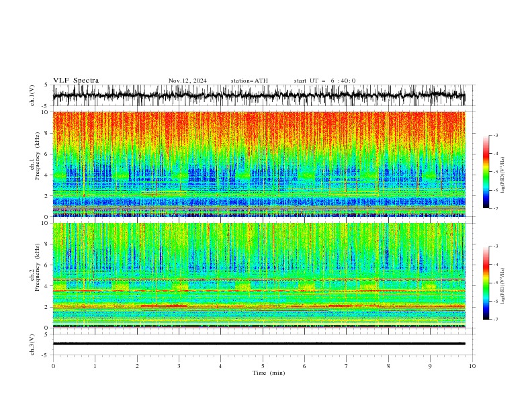
Task: Click time axis tick label '3'
Action: pos(179,366)
